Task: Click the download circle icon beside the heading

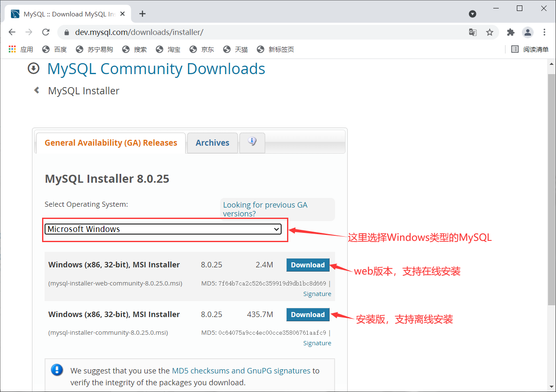Action: point(34,68)
